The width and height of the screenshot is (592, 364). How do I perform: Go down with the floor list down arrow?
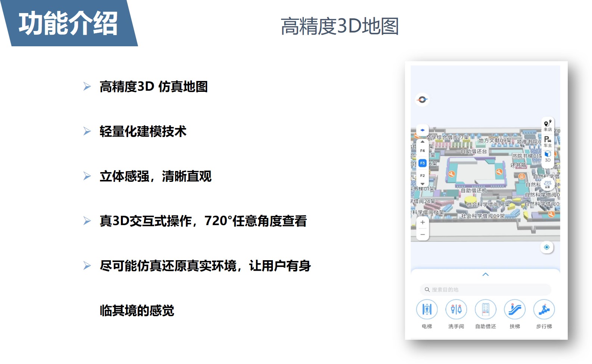(423, 184)
